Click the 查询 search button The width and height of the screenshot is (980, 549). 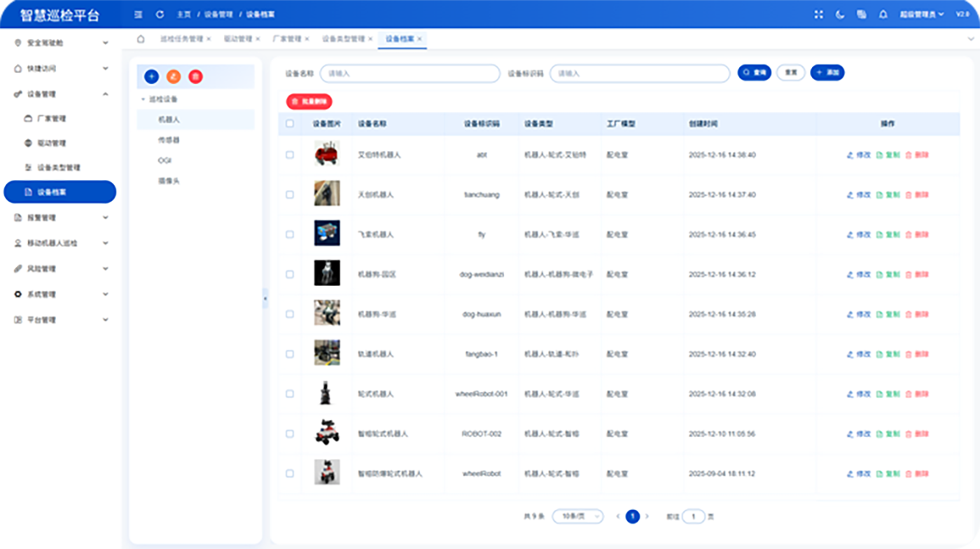pyautogui.click(x=755, y=72)
